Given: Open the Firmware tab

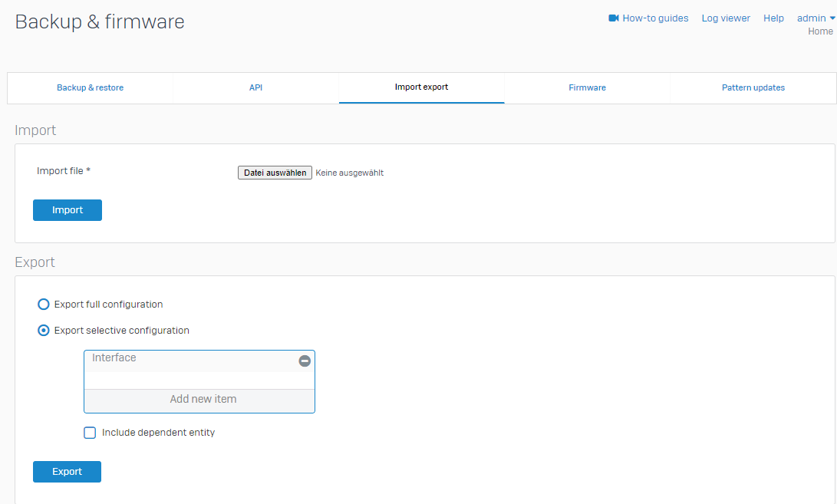Looking at the screenshot, I should 587,88.
